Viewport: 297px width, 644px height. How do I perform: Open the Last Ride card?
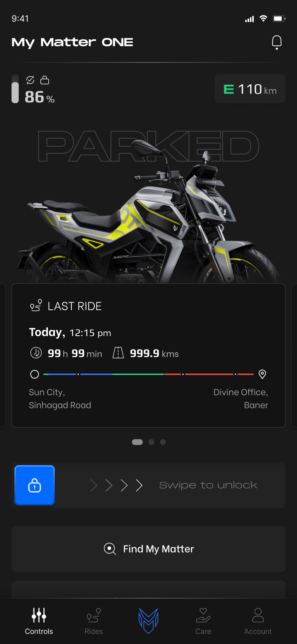pyautogui.click(x=148, y=356)
